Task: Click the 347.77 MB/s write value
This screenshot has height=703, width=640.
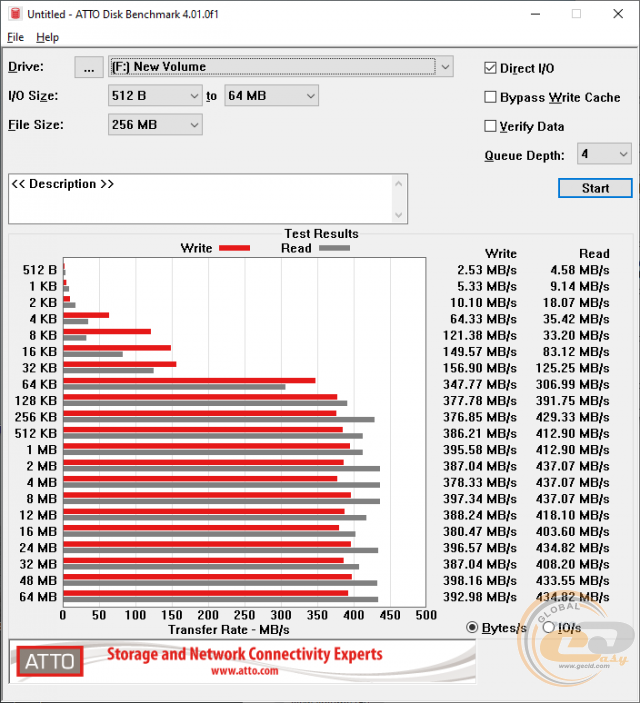Action: (x=479, y=385)
